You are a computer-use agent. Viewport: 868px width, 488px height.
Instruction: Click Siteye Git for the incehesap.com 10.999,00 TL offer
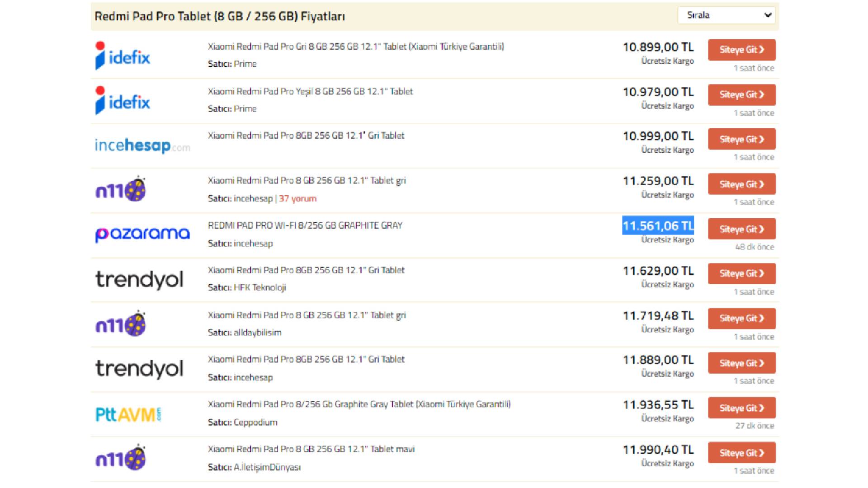[741, 139]
